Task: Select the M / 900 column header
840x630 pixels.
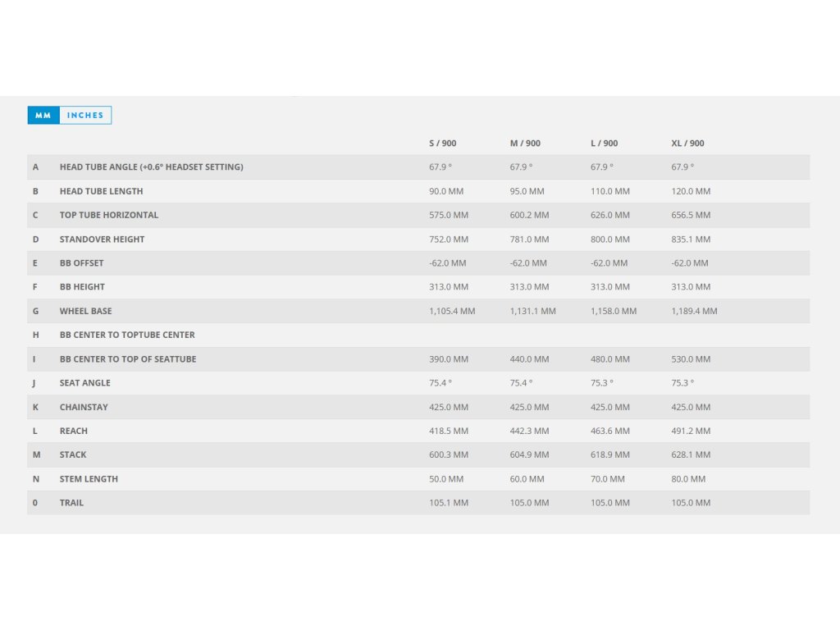Action: 525,143
